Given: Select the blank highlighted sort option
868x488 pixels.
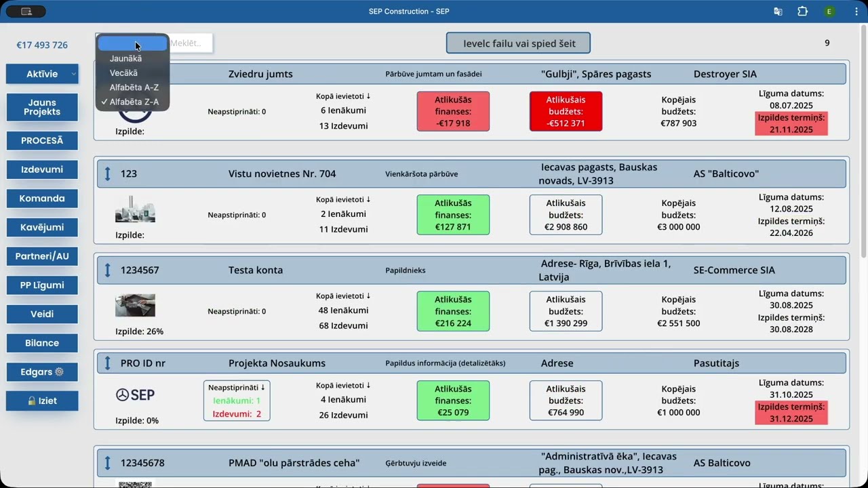Looking at the screenshot, I should (x=133, y=43).
